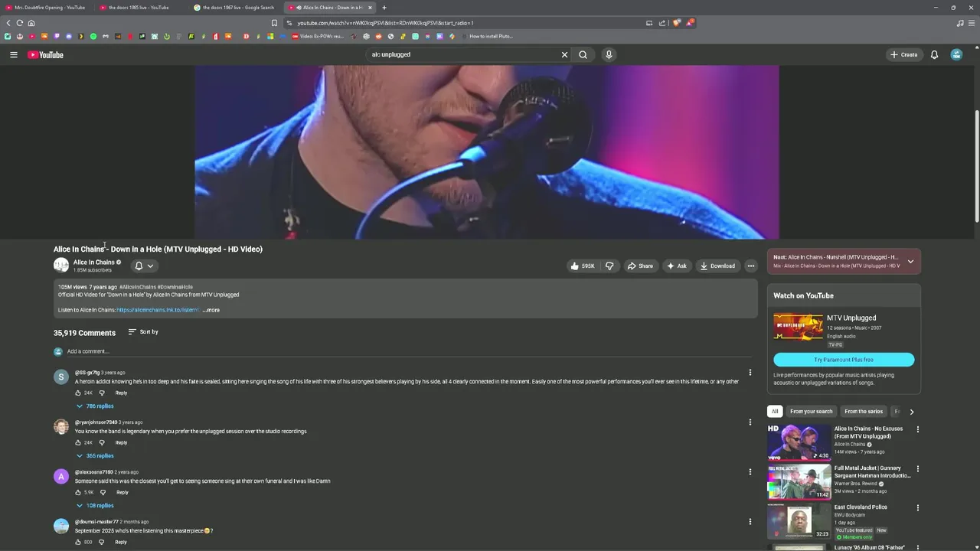The height and width of the screenshot is (551, 980).
Task: Switch to Mrs. Doubtfire Opening browser tab
Action: tap(46, 8)
